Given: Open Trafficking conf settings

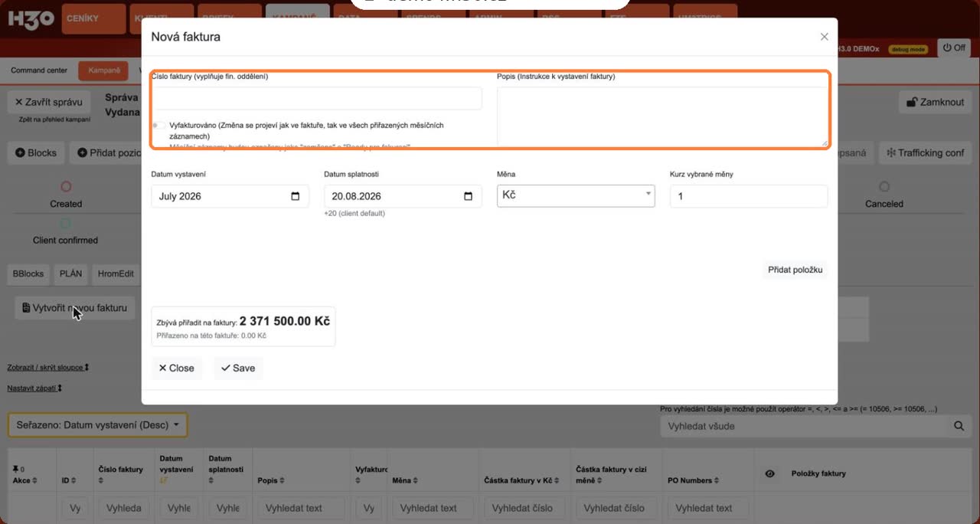Looking at the screenshot, I should pos(925,152).
